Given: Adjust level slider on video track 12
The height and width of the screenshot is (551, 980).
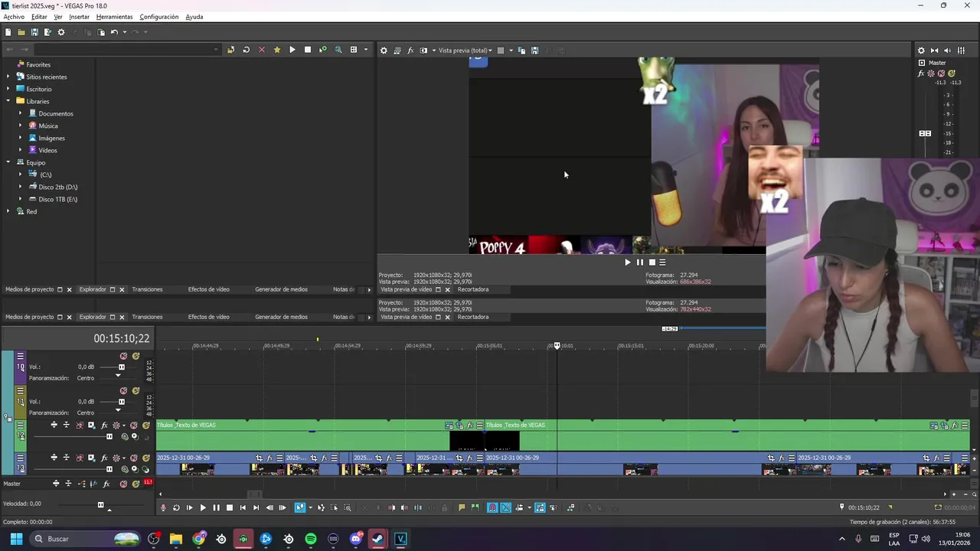Looking at the screenshot, I should tap(109, 437).
